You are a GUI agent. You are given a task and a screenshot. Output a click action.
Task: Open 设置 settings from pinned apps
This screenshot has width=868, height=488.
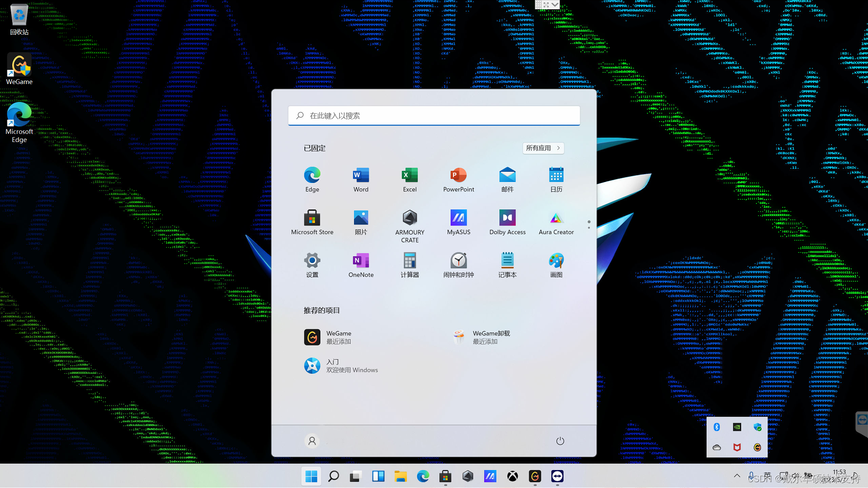pos(312,265)
